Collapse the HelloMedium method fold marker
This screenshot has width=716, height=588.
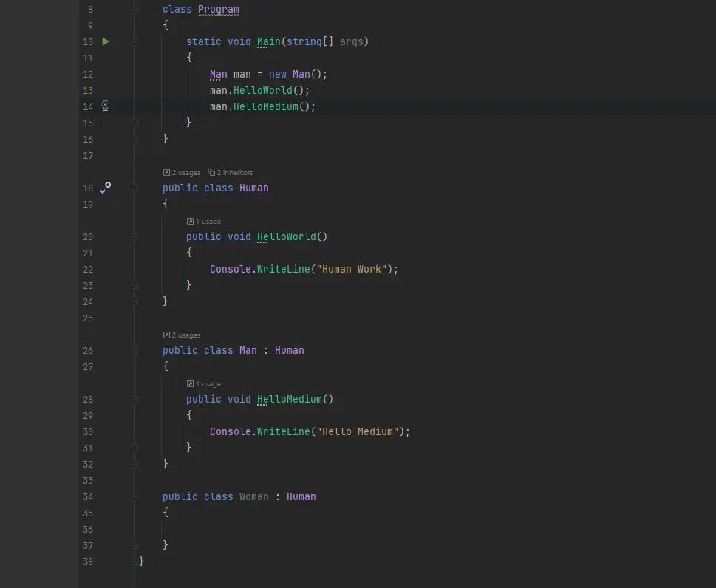pyautogui.click(x=134, y=399)
